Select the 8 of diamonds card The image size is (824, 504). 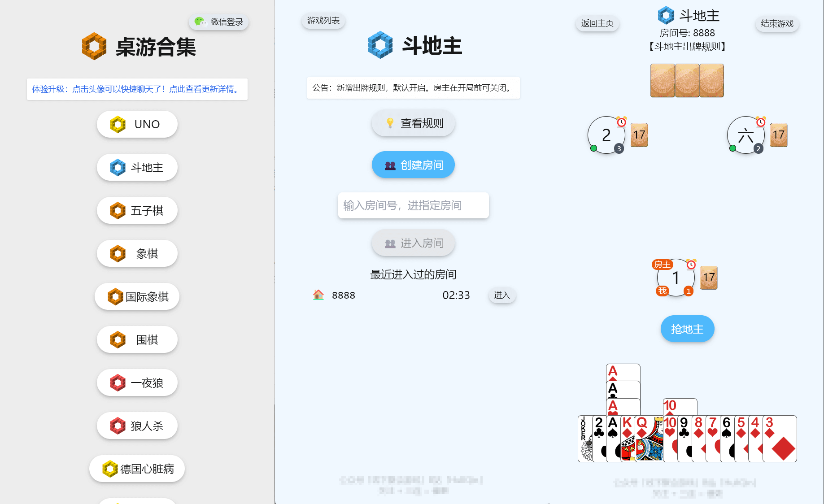coord(698,439)
